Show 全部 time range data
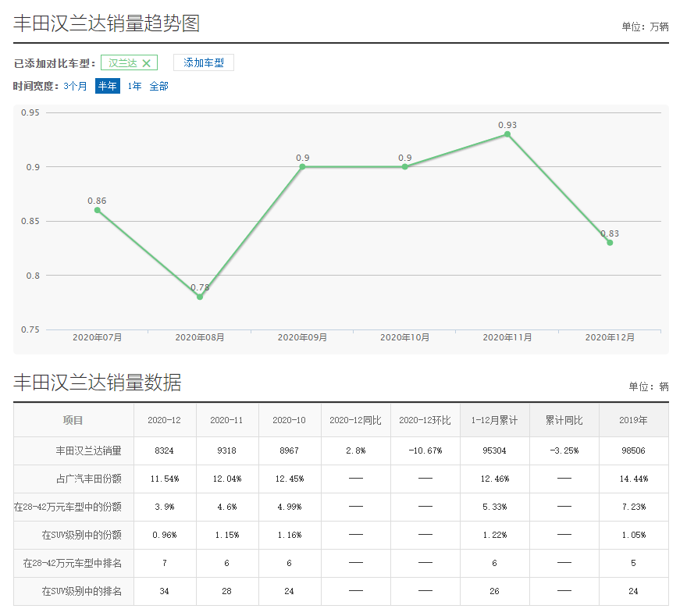This screenshot has height=616, width=687. (x=158, y=86)
